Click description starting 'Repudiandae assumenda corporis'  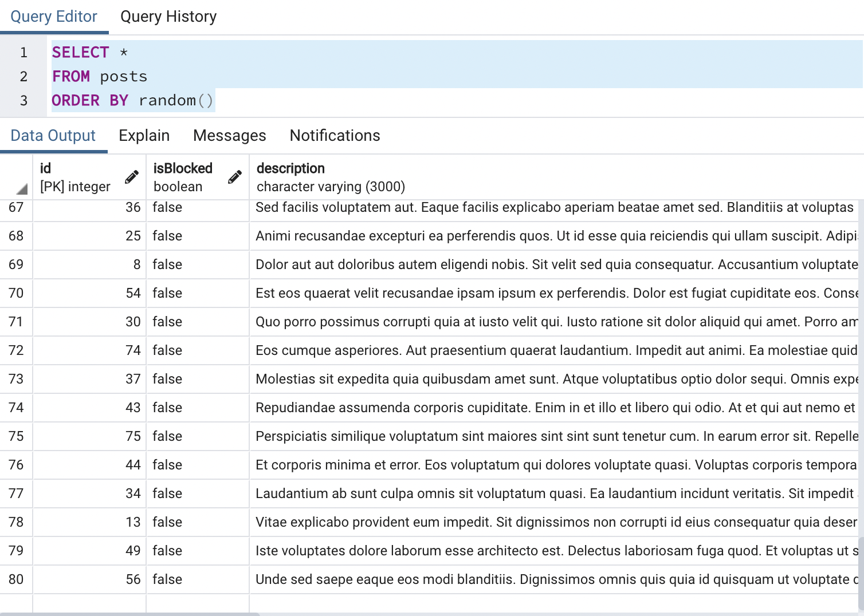pos(553,408)
